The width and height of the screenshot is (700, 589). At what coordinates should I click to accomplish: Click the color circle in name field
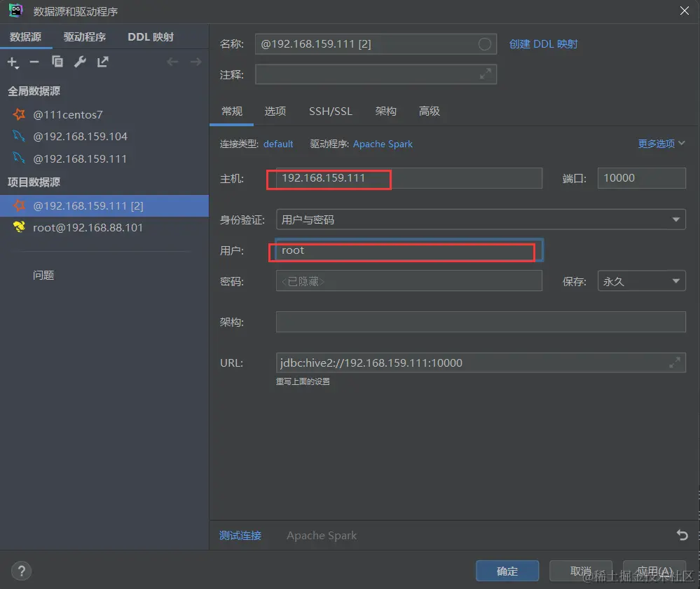pos(484,43)
